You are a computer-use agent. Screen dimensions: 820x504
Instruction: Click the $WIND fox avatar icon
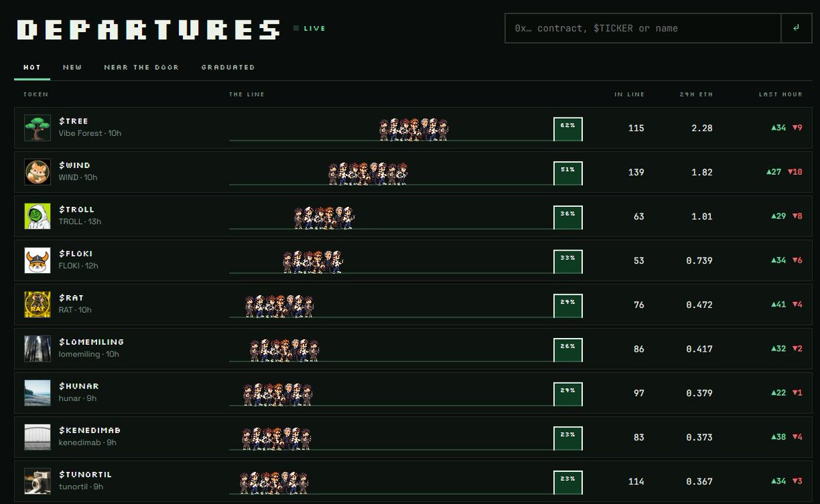[x=38, y=172]
